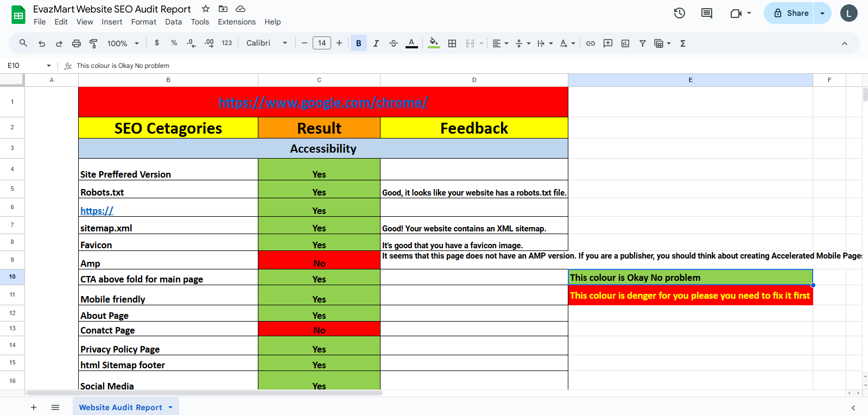The width and height of the screenshot is (868, 415).
Task: Open search the menus tool
Action: click(x=23, y=43)
